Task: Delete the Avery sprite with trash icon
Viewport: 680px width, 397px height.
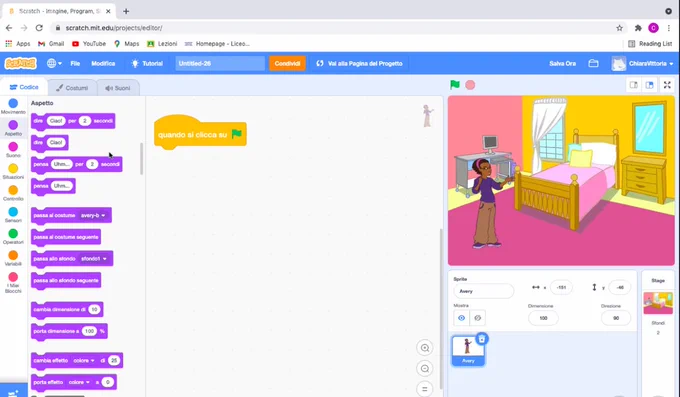Action: [482, 338]
